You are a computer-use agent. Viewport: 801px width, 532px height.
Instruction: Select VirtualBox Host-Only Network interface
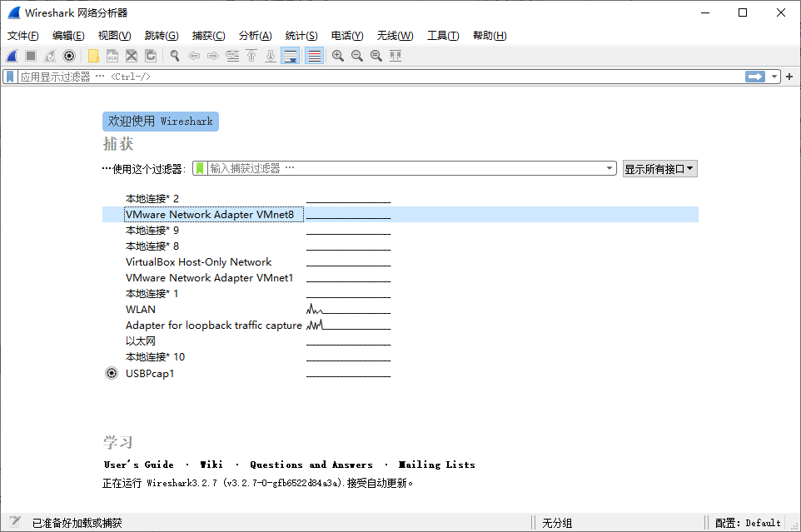[x=400, y=262]
